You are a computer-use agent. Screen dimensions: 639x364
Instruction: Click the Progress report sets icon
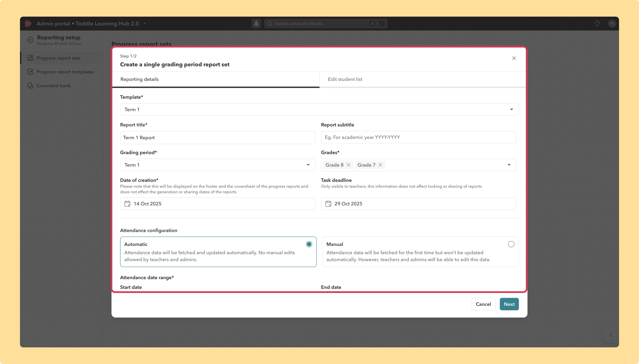[x=30, y=58]
